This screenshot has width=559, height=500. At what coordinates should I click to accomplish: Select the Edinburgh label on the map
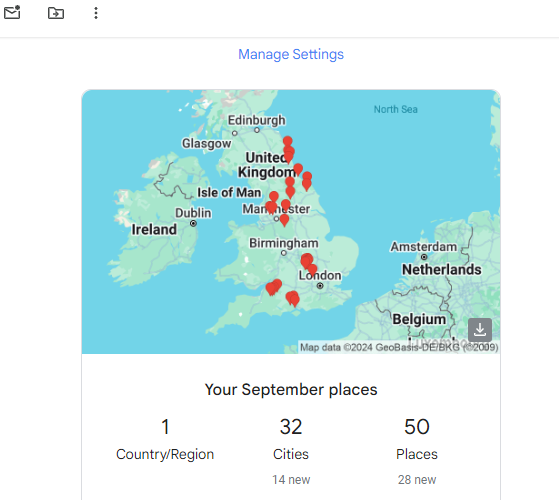click(257, 120)
